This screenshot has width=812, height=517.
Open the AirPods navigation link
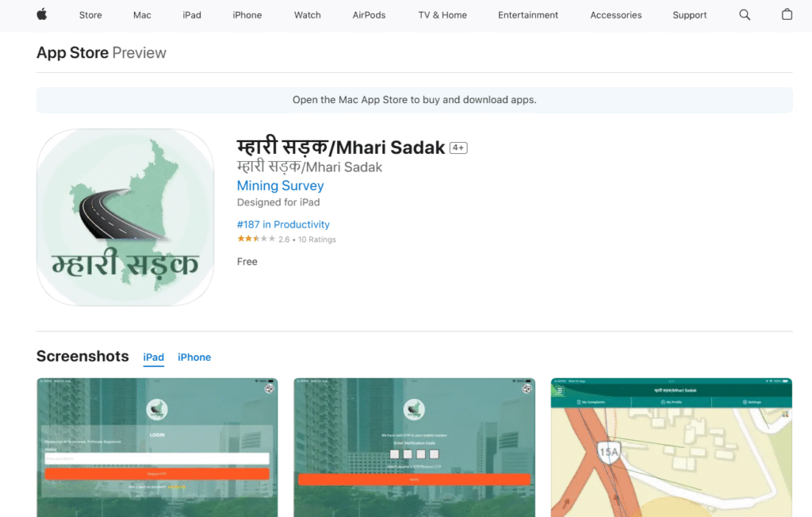point(369,15)
